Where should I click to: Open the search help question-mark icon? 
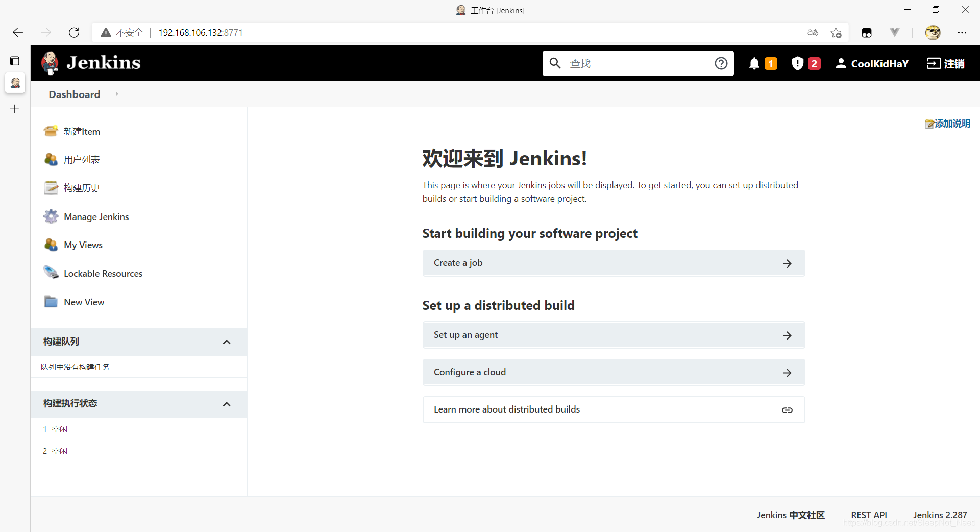pos(721,63)
